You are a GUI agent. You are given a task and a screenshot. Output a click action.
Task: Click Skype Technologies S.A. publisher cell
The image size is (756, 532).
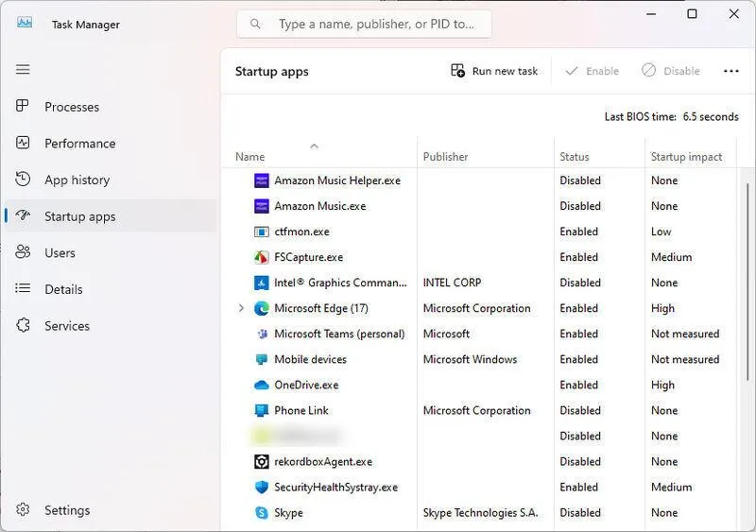tap(480, 513)
